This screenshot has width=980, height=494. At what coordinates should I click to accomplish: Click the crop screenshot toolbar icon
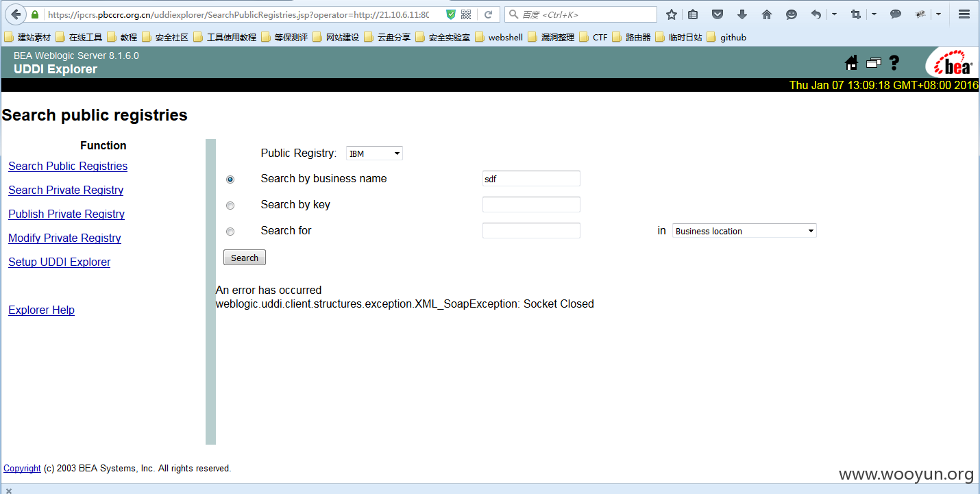(855, 14)
